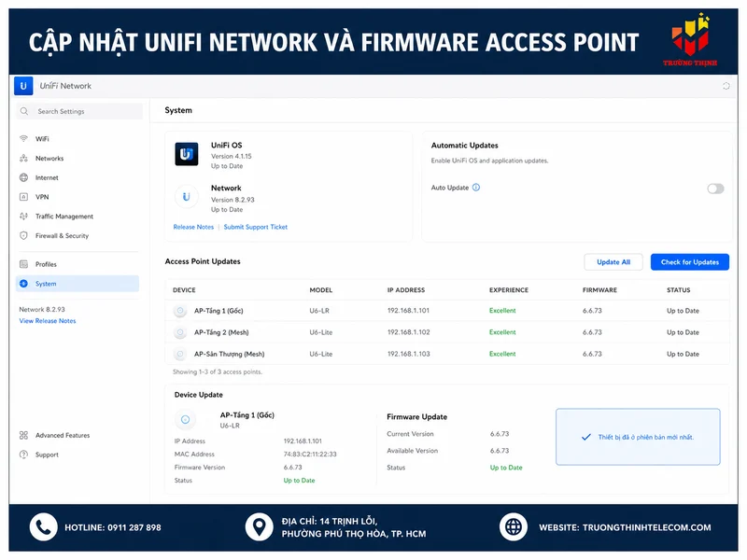
Task: Click the AP-Sân Thượng (Mesh) device icon
Action: (180, 354)
